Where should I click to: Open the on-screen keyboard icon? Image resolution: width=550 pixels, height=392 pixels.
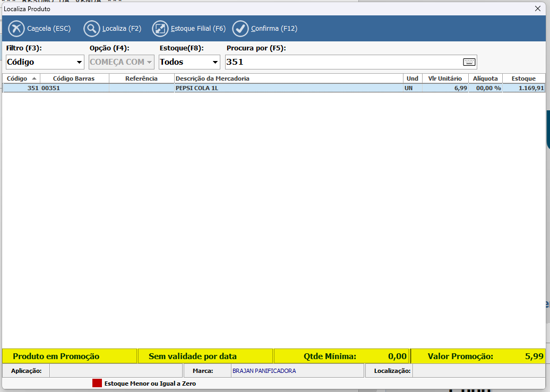point(469,62)
